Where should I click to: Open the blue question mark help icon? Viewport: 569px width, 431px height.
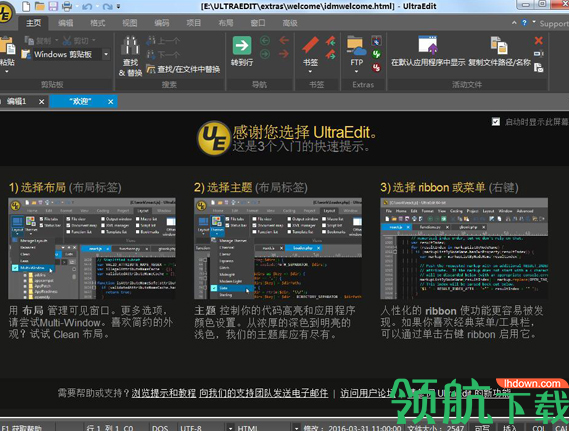point(524,22)
